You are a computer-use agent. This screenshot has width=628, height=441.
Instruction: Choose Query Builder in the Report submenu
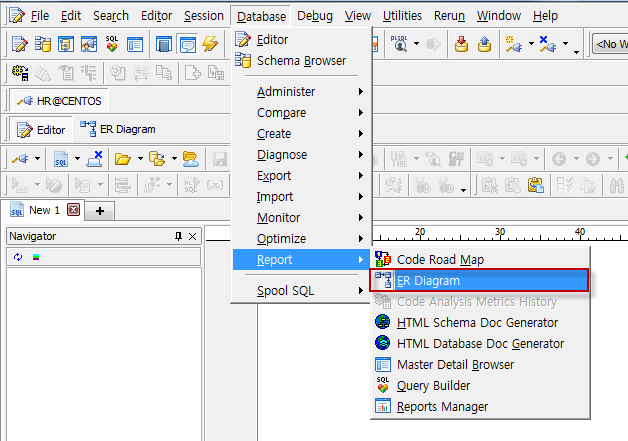(x=433, y=385)
